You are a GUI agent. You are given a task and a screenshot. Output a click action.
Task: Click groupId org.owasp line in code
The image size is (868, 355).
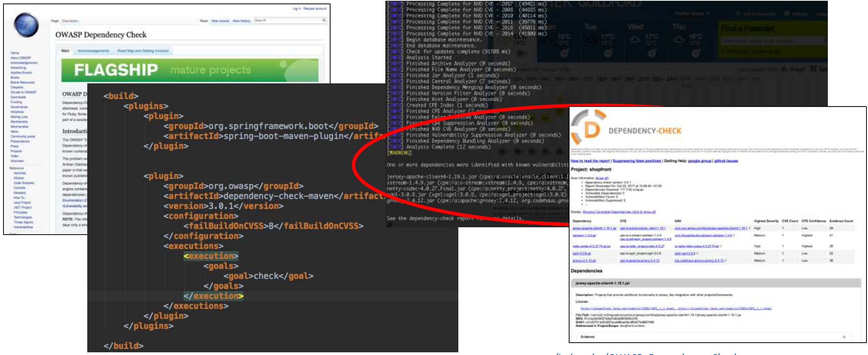click(x=233, y=186)
